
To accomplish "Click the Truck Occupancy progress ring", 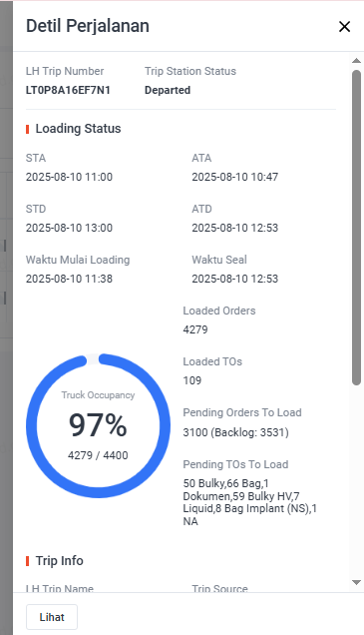I will 99,425.
